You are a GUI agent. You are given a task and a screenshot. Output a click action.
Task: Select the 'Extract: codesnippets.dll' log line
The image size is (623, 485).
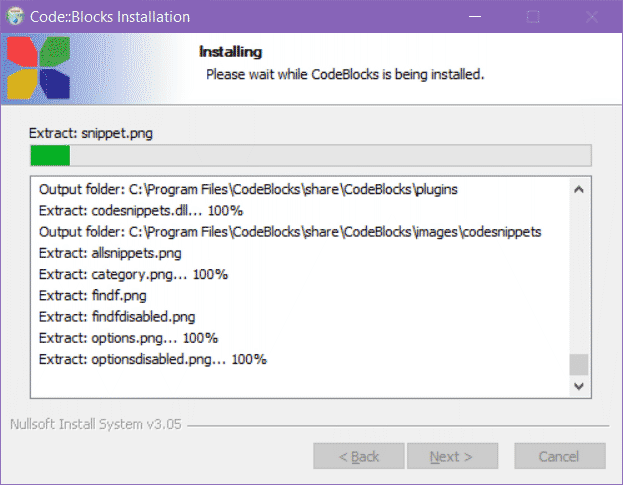tap(140, 210)
